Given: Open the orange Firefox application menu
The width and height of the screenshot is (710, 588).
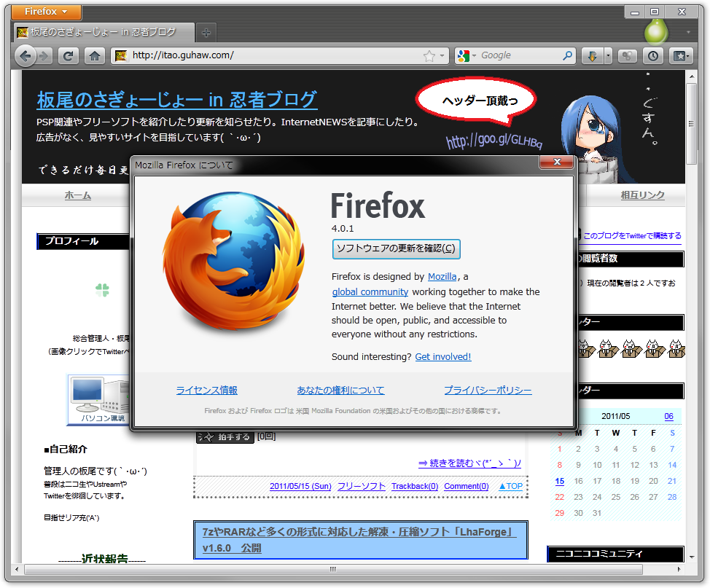Looking at the screenshot, I should (x=46, y=12).
